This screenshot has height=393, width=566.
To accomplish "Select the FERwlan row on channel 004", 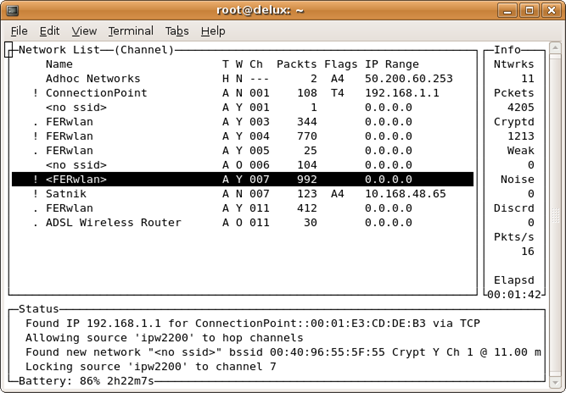I will click(243, 136).
